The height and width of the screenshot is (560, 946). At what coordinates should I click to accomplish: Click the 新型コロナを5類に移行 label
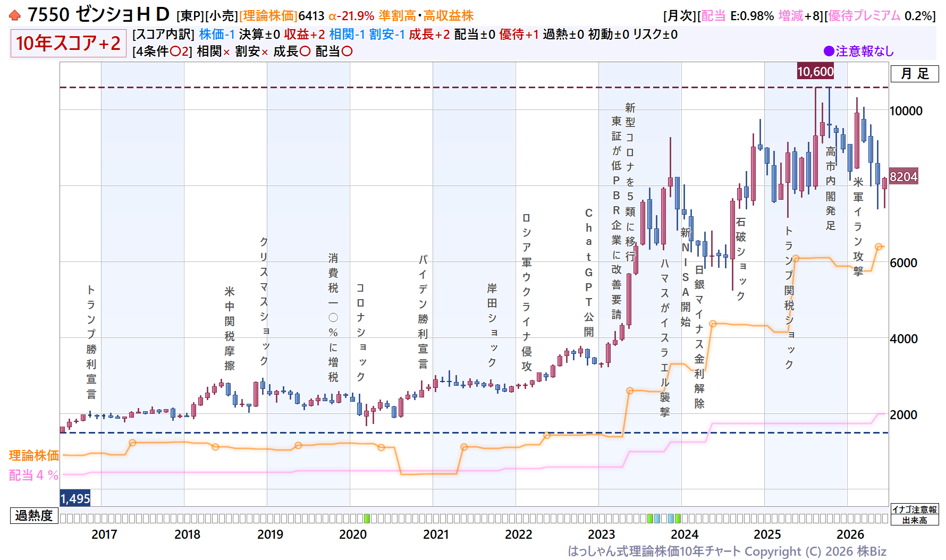[630, 182]
